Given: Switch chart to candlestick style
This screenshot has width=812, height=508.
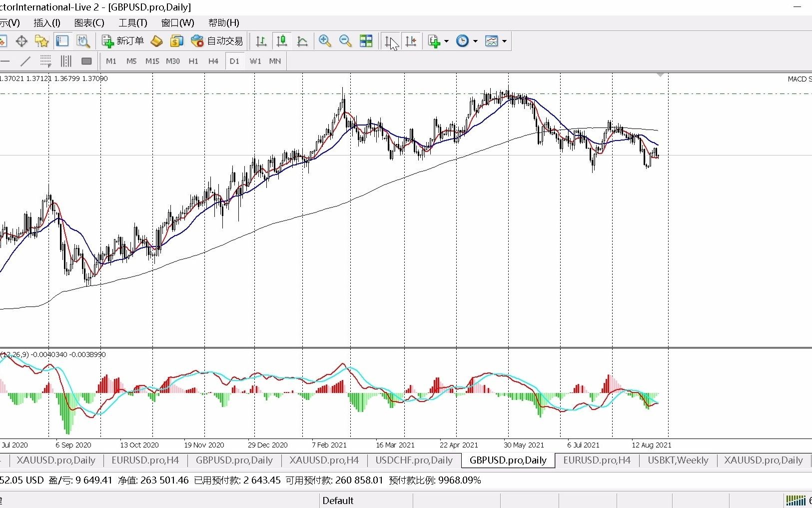Looking at the screenshot, I should coord(282,41).
